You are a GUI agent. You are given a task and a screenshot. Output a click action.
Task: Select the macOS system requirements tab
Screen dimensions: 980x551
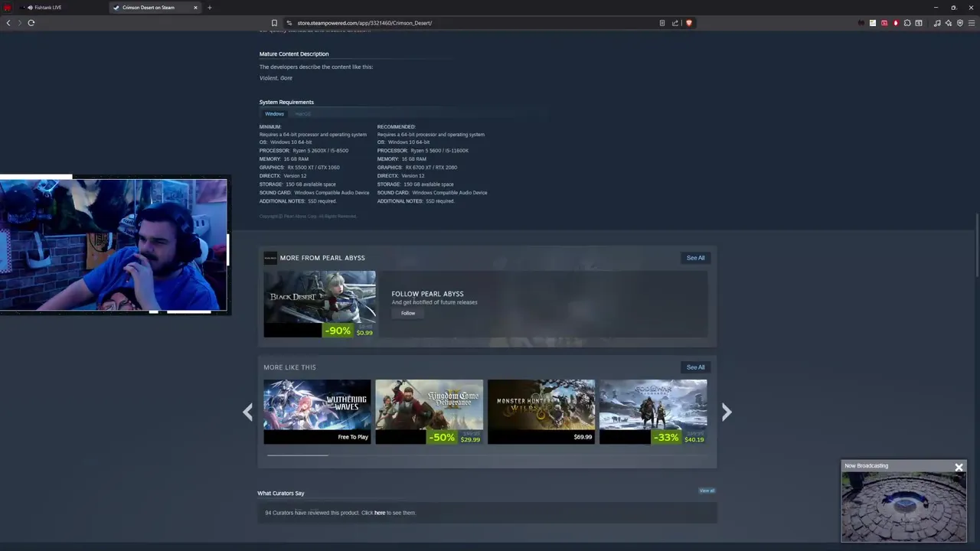click(303, 114)
